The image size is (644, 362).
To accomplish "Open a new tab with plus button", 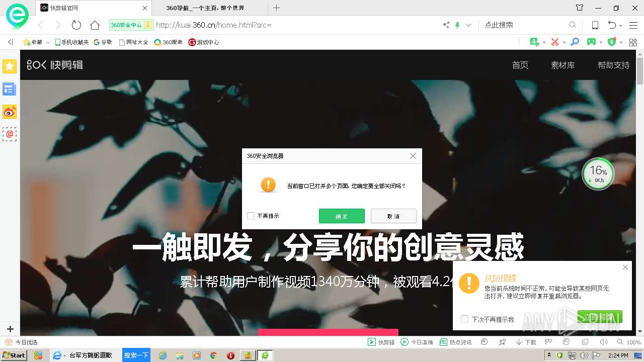I will click(276, 8).
